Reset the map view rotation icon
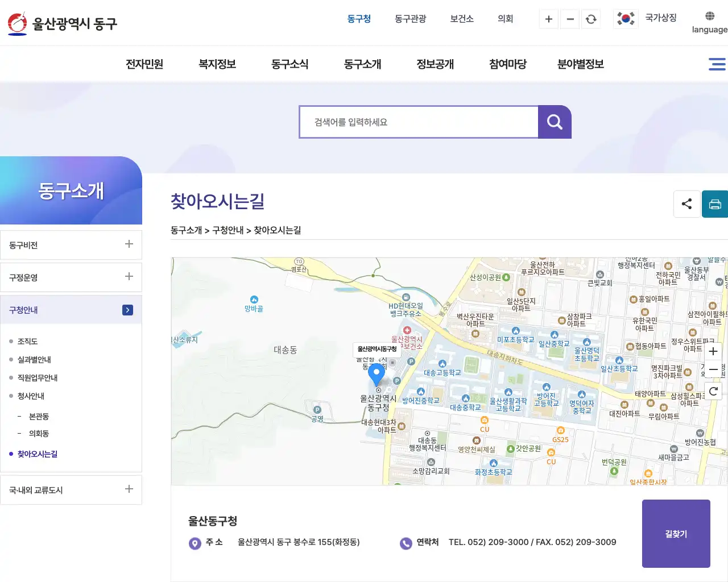Viewport: 728px width, 582px height. 713,390
